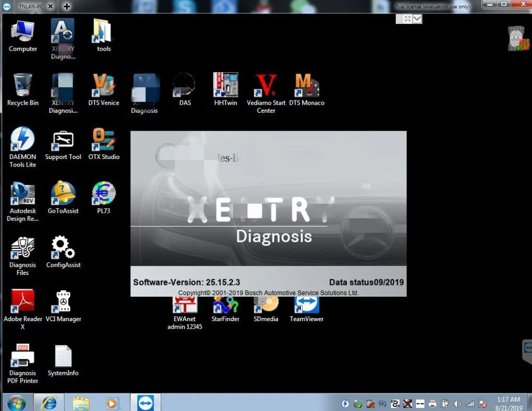Image resolution: width=532 pixels, height=411 pixels.
Task: Click the Windows Start button
Action: (x=16, y=403)
